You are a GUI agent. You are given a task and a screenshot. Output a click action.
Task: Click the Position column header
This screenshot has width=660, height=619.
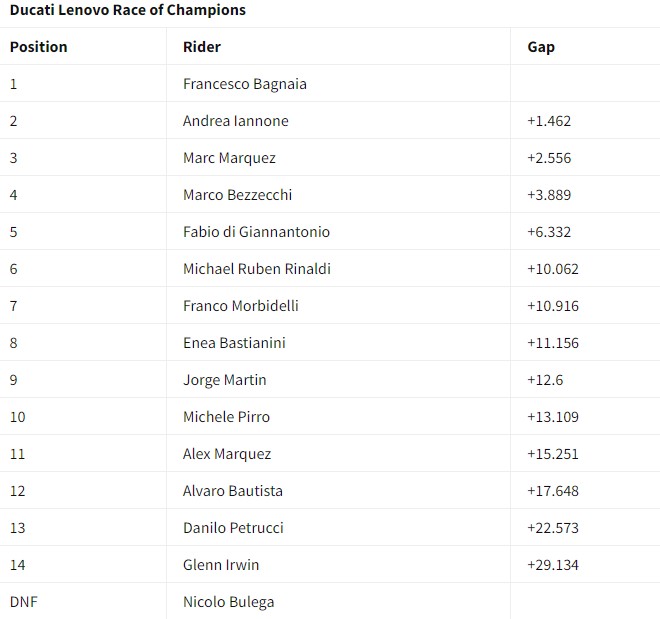click(x=39, y=47)
